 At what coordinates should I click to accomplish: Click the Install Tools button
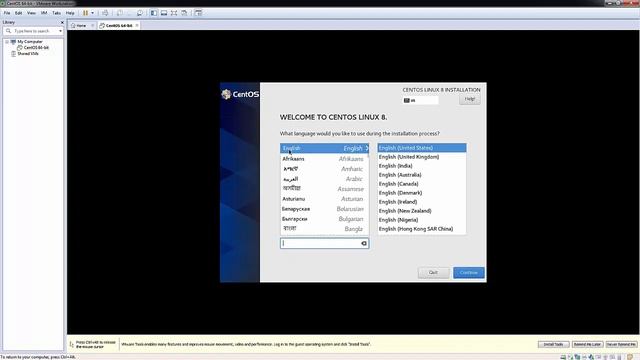tap(553, 344)
